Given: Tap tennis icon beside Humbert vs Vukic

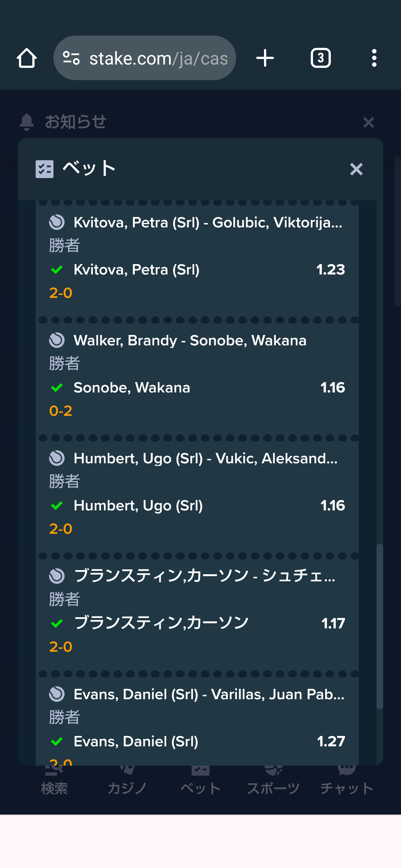Looking at the screenshot, I should click(x=57, y=458).
